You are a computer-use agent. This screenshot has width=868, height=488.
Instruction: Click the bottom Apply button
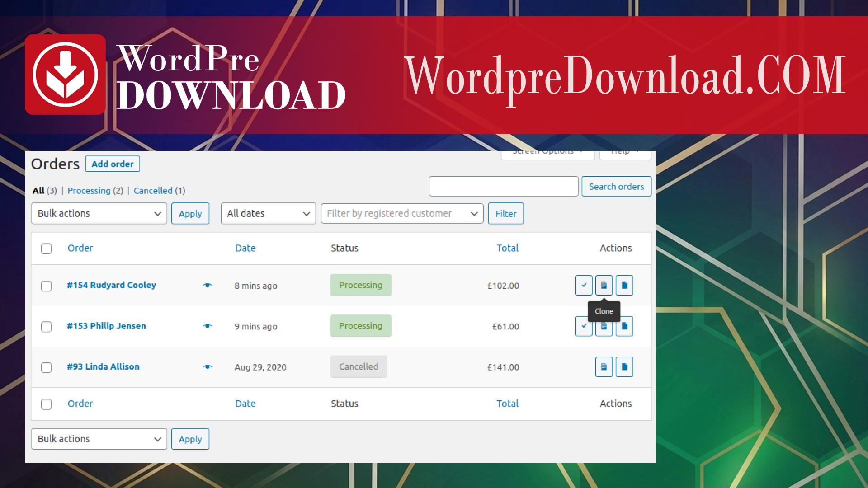190,439
